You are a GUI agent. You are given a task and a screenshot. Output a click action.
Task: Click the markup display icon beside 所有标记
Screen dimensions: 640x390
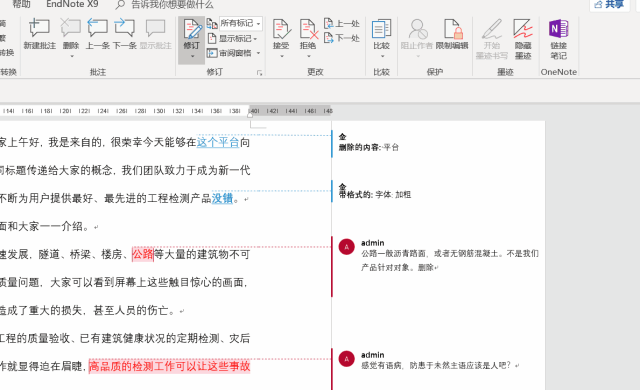click(x=212, y=24)
